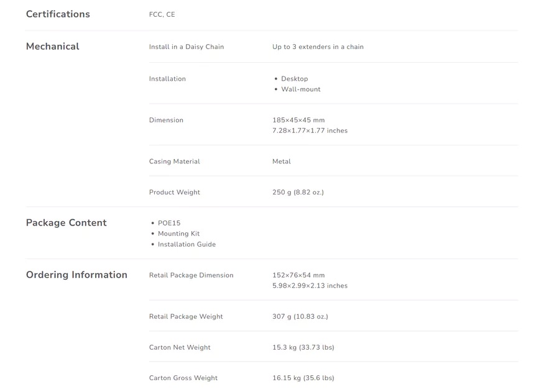Click the Up to 3 extenders value
Screen dimensions: 544x392
coord(318,47)
